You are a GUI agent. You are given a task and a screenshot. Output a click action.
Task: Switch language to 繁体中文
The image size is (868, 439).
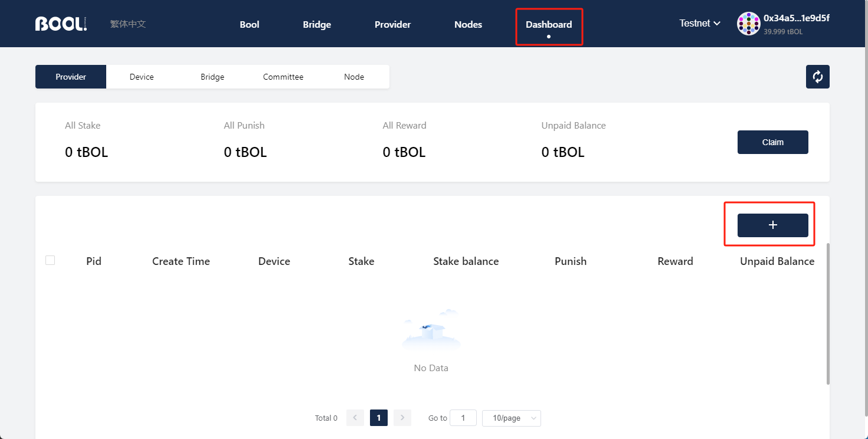point(127,24)
